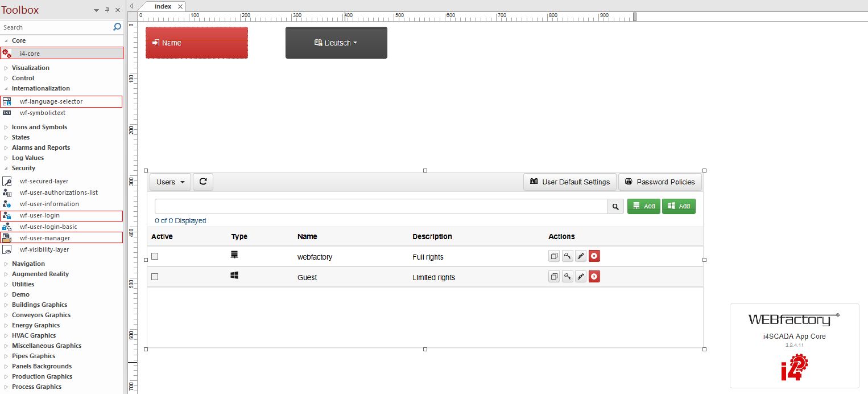Edit the webfactory user with pencil icon
Image resolution: width=868 pixels, height=394 pixels.
[580, 256]
